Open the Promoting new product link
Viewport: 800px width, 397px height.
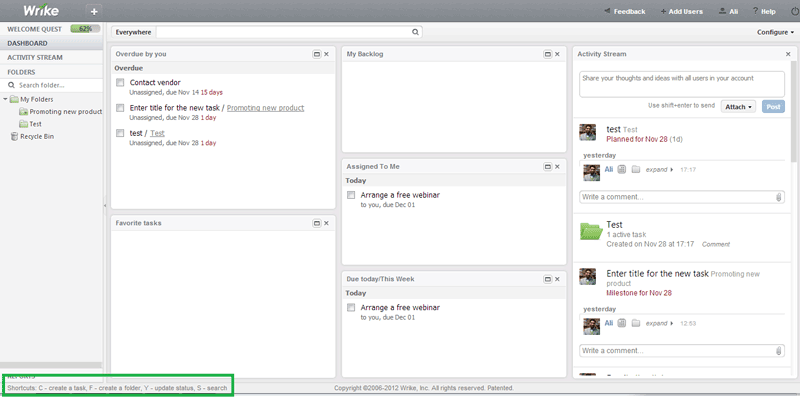coord(265,108)
